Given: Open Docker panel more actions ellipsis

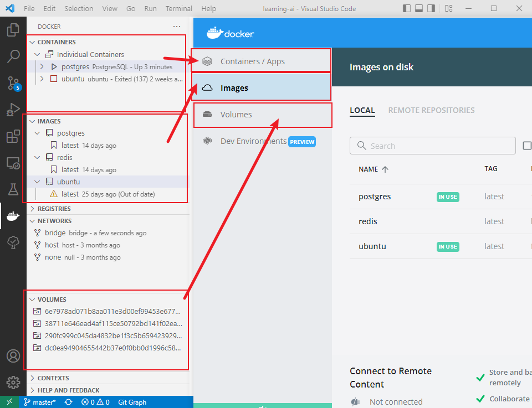Looking at the screenshot, I should [177, 27].
